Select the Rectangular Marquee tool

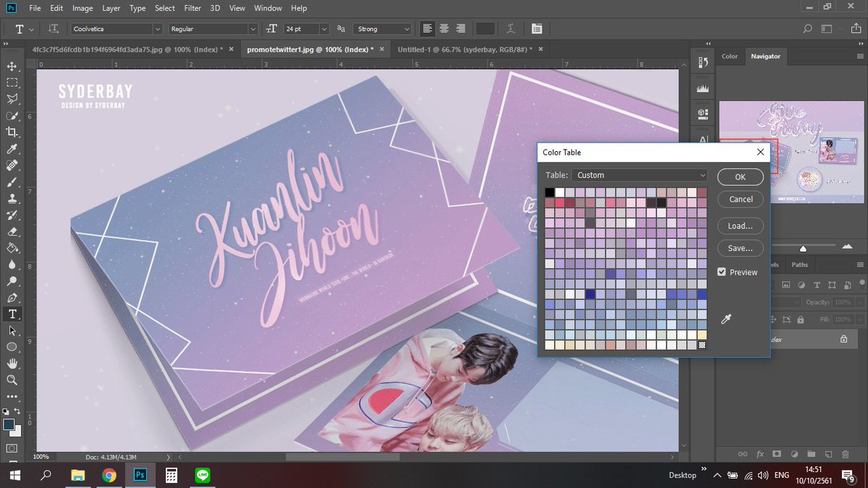click(x=12, y=83)
